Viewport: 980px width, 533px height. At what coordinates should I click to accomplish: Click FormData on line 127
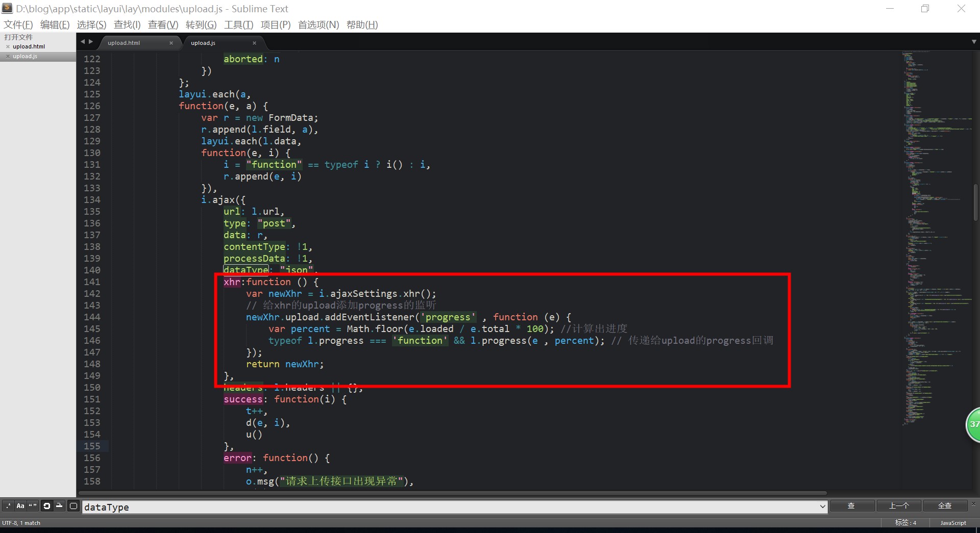[x=291, y=118]
